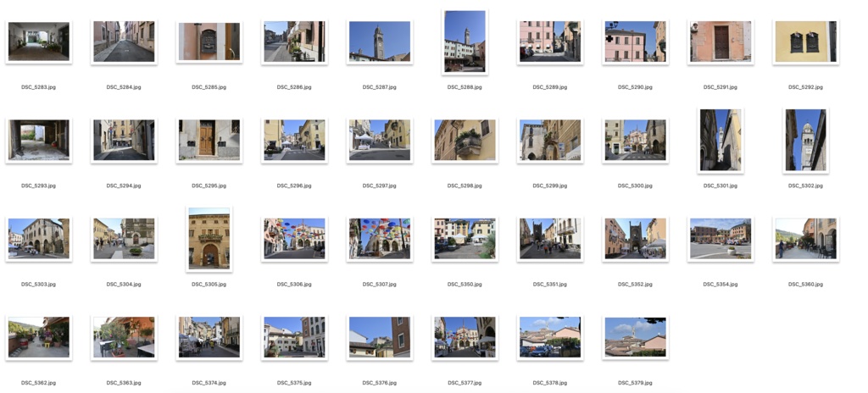Click the file name DSC_5377.jpg
This screenshot has width=868, height=393.
[465, 383]
